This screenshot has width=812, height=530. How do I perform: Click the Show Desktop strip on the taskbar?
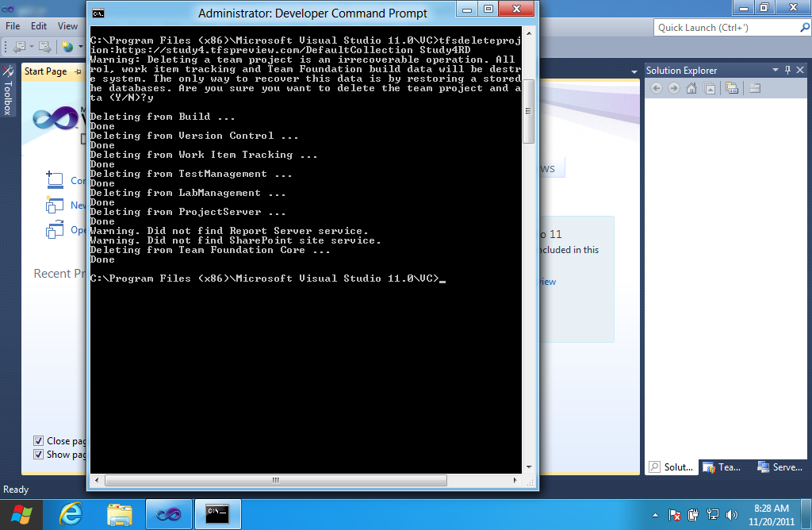(x=806, y=514)
